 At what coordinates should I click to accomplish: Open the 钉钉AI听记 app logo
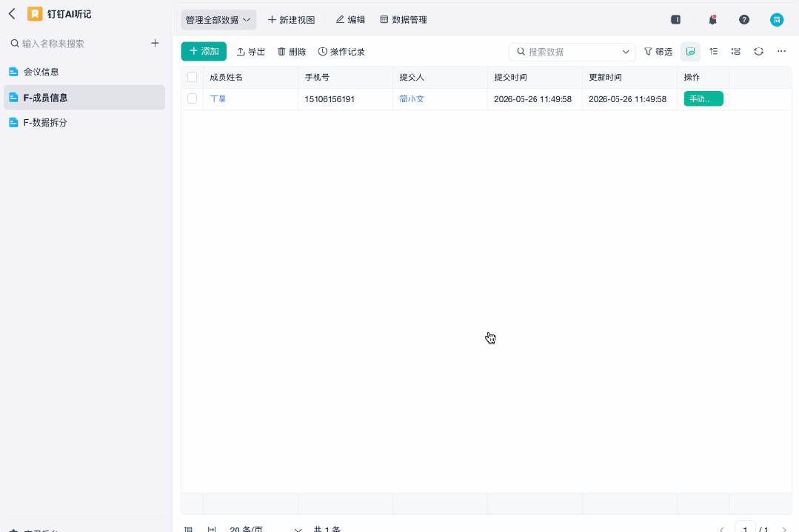pyautogui.click(x=35, y=14)
